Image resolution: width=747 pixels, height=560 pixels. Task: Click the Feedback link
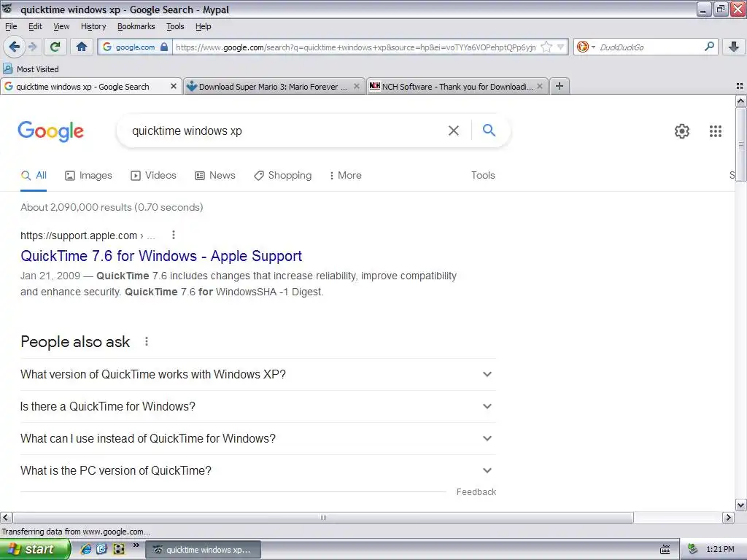(x=476, y=492)
